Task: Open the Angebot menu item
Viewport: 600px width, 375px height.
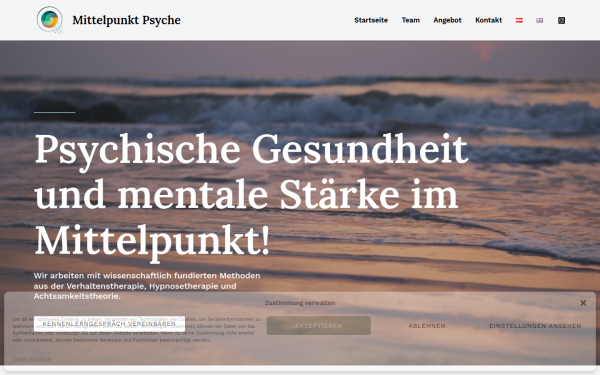Action: 447,20
